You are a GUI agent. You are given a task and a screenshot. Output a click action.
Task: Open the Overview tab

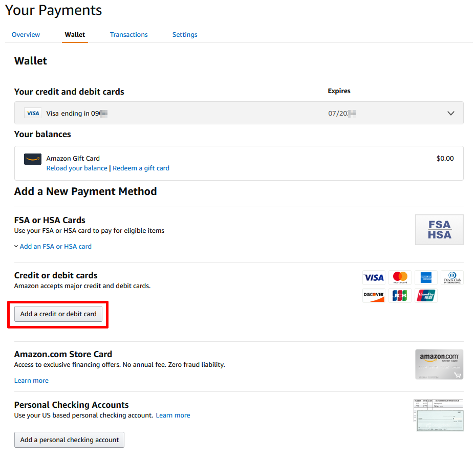(26, 35)
